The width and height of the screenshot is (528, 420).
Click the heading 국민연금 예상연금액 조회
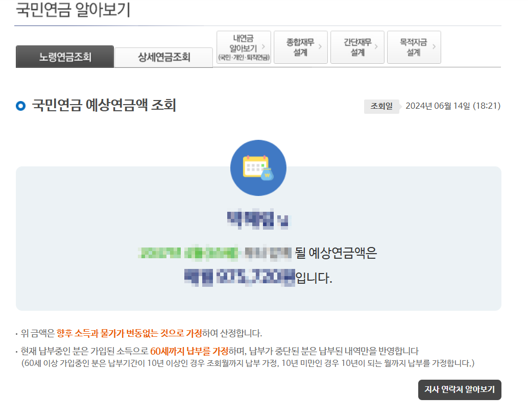point(104,105)
